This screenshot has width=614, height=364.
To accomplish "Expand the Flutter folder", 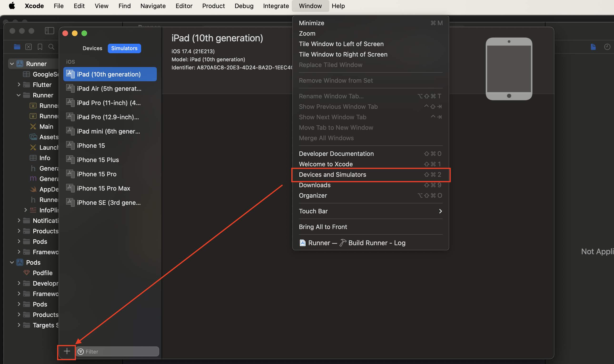I will 19,85.
